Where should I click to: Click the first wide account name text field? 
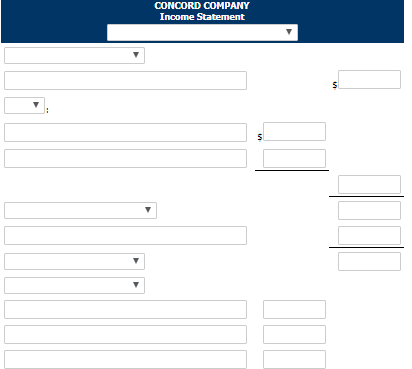(125, 80)
